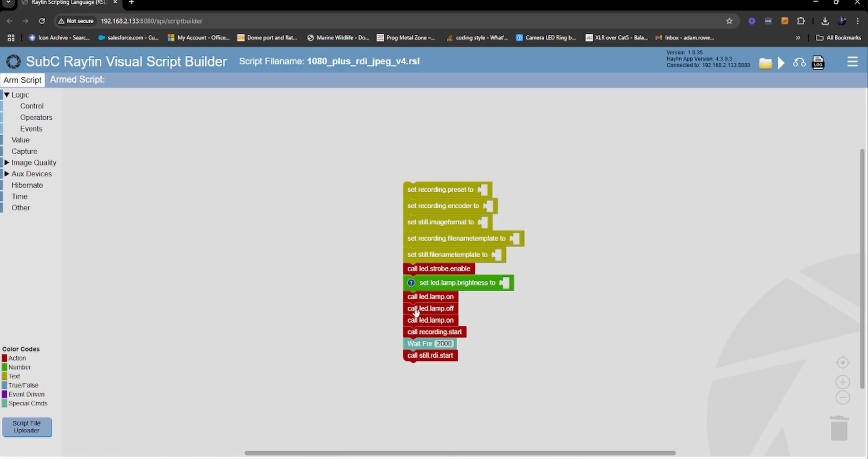
Task: Click the Script File Uploader button
Action: coord(27,427)
